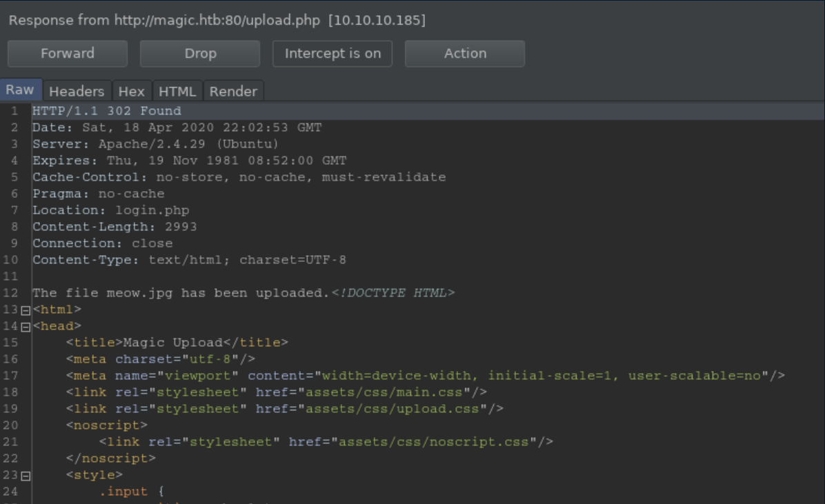Drop the intercepted response
Viewport: 825px width, 504px height.
click(200, 54)
